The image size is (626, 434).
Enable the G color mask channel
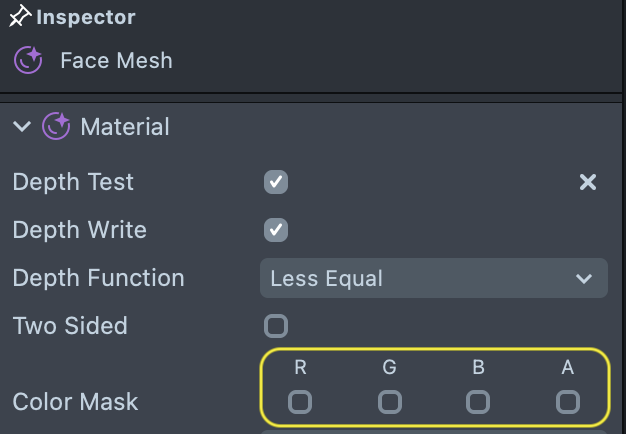390,402
